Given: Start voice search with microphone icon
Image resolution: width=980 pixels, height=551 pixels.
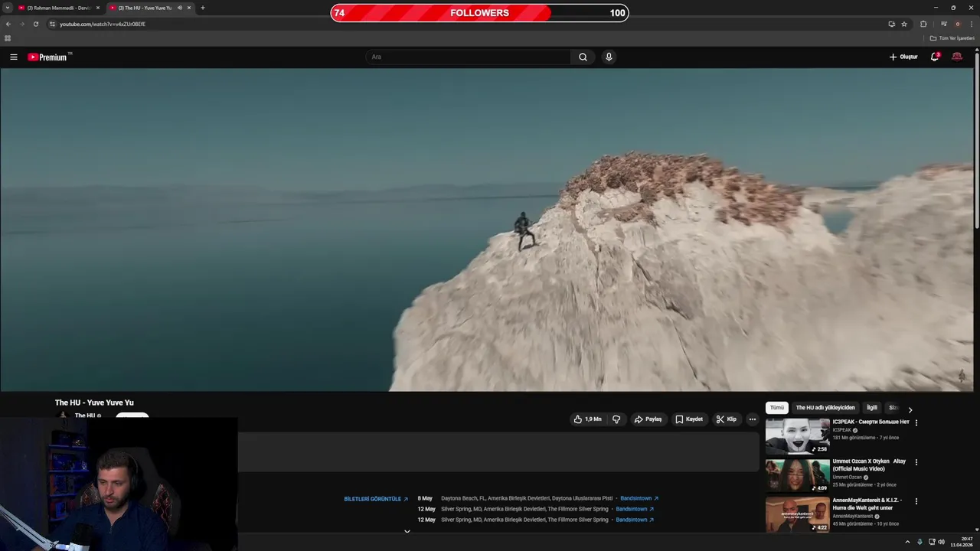Looking at the screenshot, I should pyautogui.click(x=609, y=57).
